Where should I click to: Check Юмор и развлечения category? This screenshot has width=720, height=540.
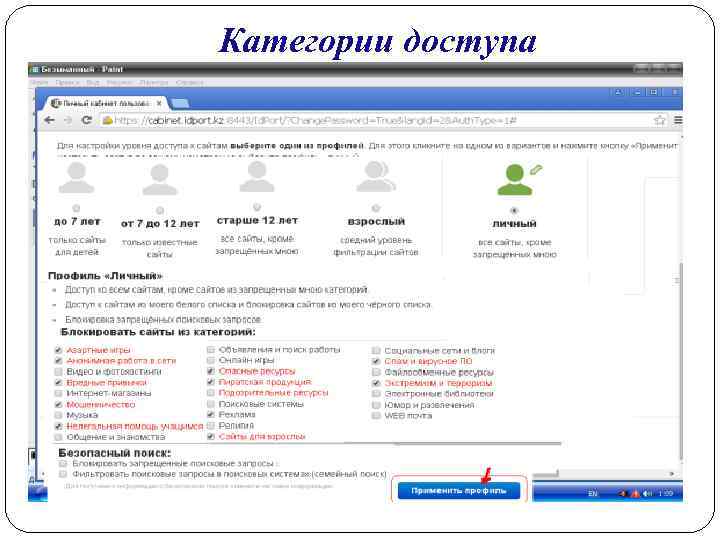pyautogui.click(x=376, y=405)
